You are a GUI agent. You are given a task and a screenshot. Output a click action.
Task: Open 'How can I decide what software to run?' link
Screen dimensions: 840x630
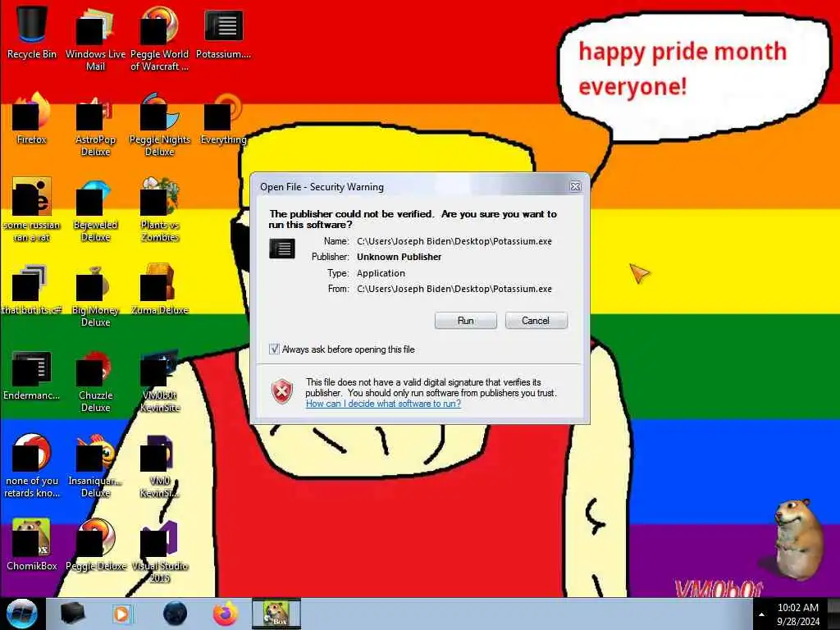coord(383,404)
